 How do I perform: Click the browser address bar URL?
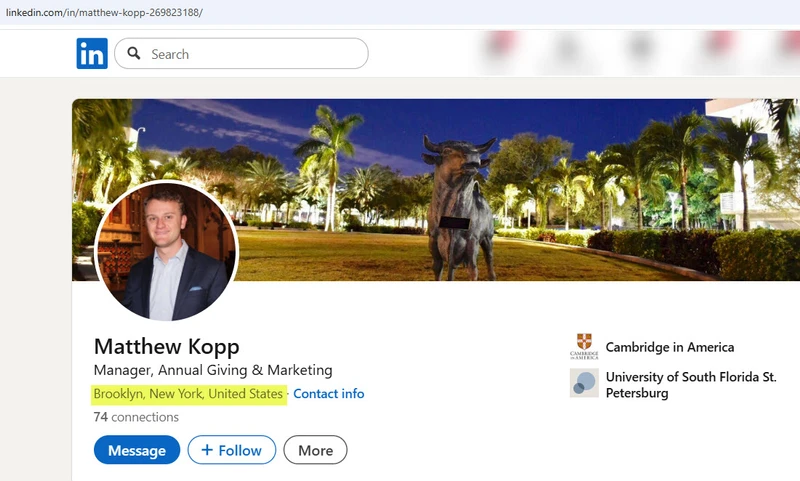coord(104,12)
